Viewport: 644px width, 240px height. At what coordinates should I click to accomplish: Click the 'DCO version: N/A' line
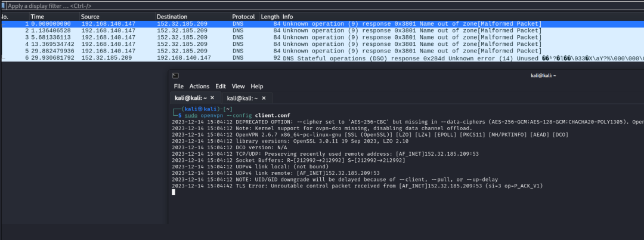[230, 147]
